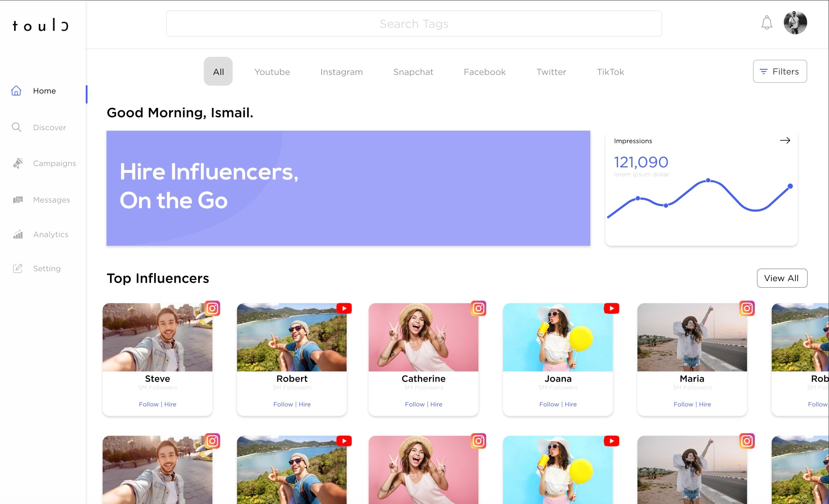Expand Impressions using the arrow

(x=786, y=140)
